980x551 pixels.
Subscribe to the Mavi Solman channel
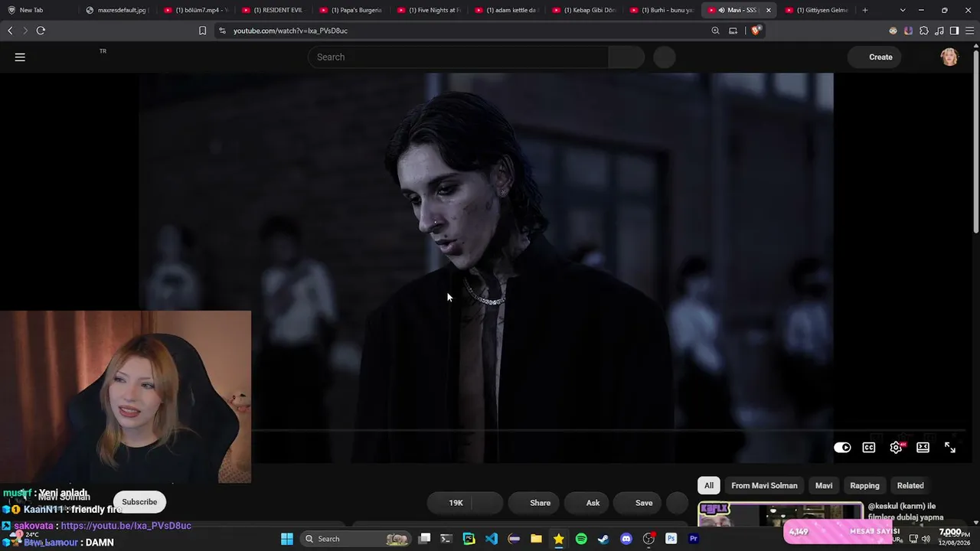pyautogui.click(x=139, y=502)
